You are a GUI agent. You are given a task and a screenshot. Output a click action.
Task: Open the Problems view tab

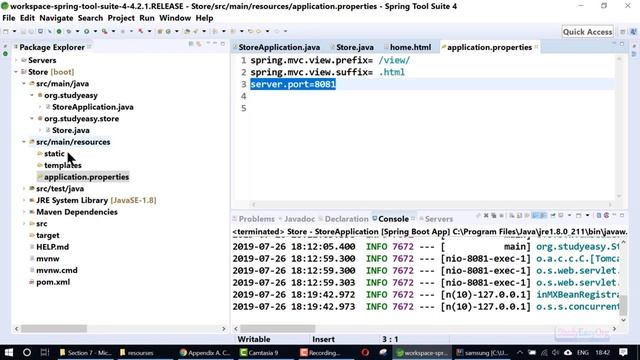(256, 219)
